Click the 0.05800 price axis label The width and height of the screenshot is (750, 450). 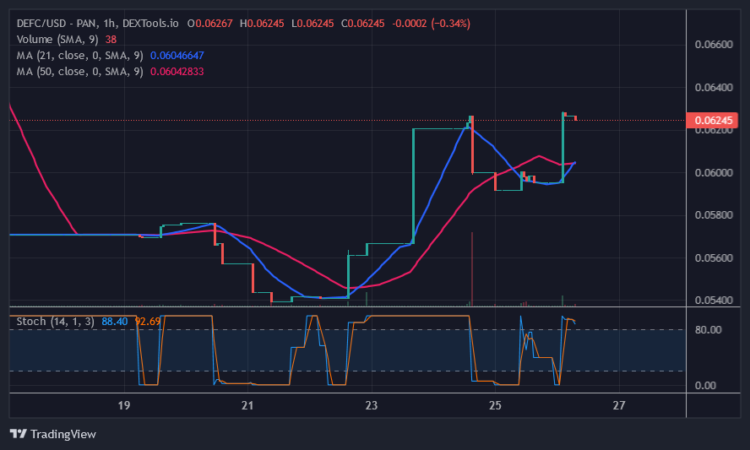coord(714,215)
